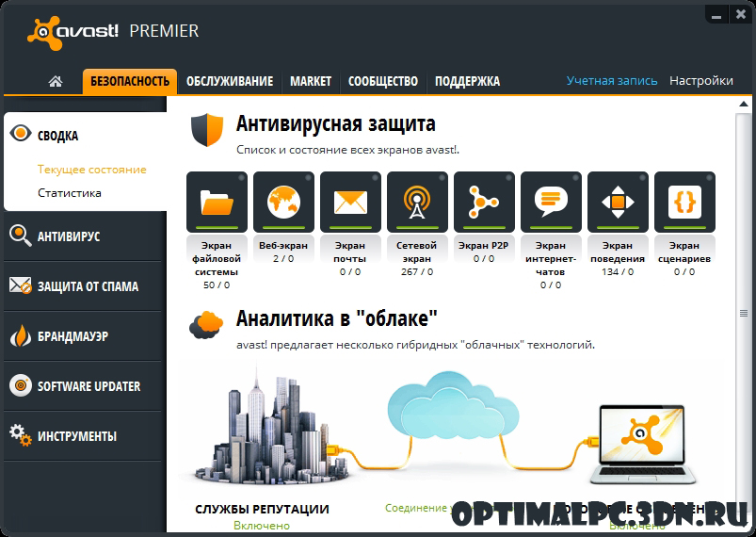Click the Аналитика в облаке cloud icon
Viewport: 756px width, 537px height.
click(x=206, y=325)
